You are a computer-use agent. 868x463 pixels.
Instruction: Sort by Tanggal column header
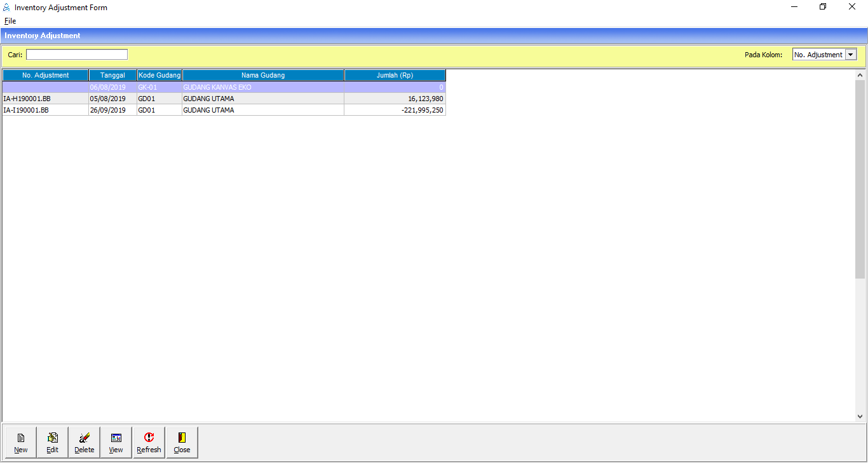tap(112, 75)
